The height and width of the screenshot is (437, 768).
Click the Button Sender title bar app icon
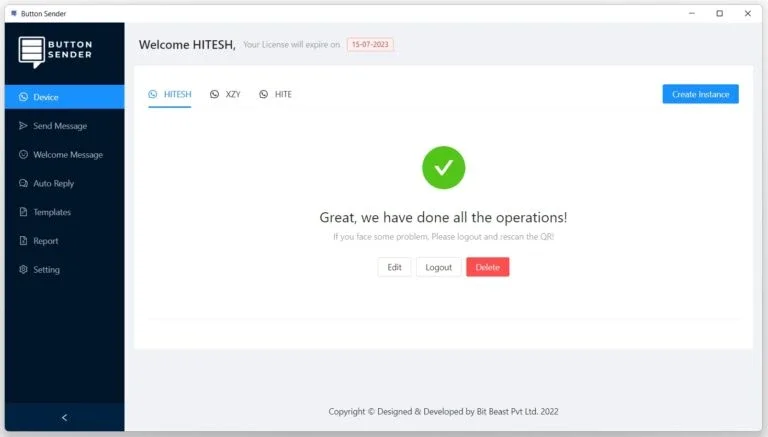tap(14, 13)
